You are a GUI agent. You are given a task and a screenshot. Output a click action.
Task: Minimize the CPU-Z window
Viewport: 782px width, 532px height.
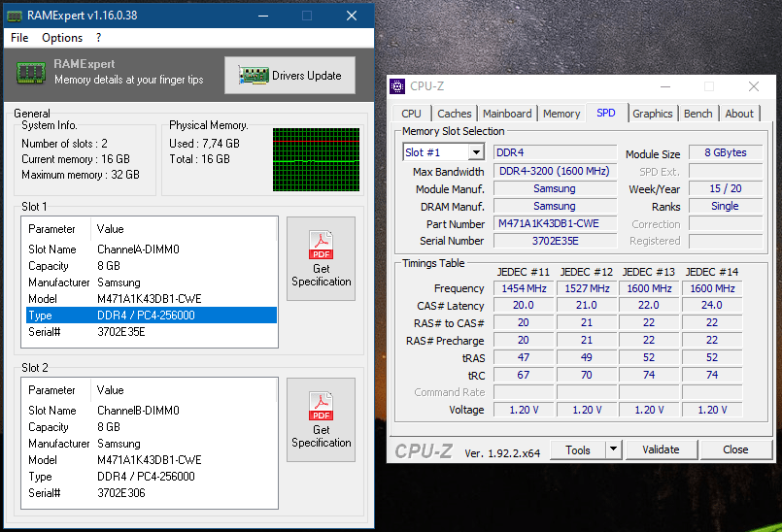664,86
